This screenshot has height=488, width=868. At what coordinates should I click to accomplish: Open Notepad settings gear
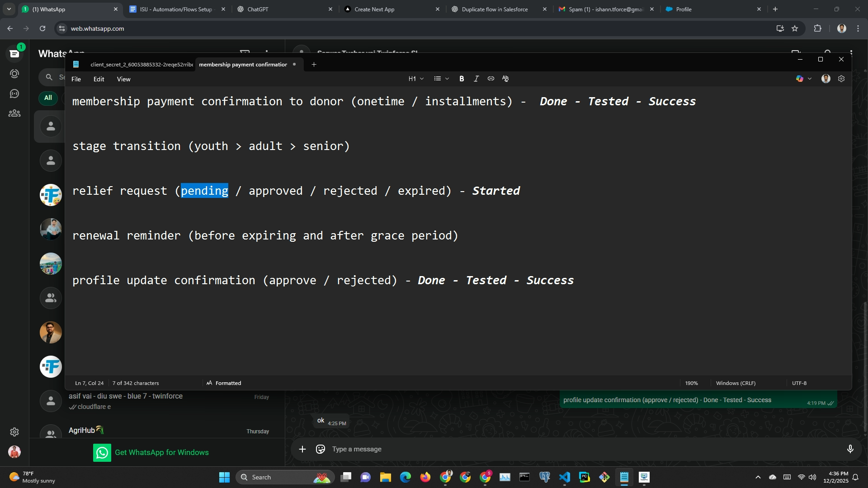841,79
